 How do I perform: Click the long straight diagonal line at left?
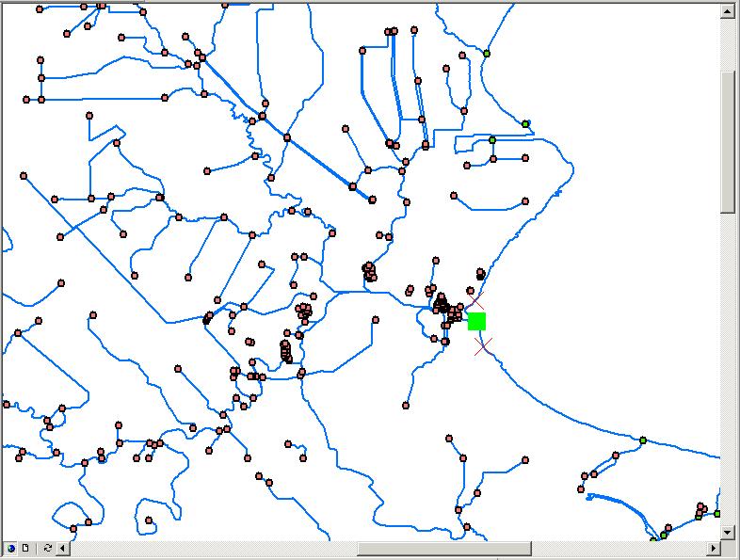(x=94, y=248)
